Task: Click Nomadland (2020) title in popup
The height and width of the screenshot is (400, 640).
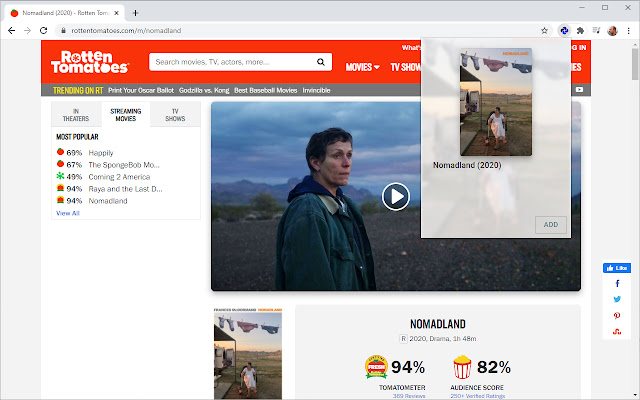Action: [x=467, y=165]
